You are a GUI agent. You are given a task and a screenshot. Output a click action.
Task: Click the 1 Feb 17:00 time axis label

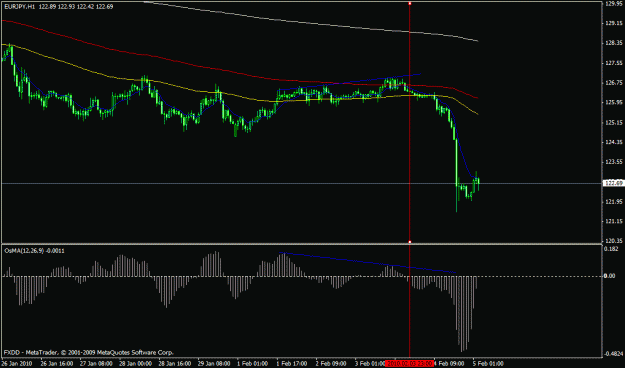coord(292,364)
